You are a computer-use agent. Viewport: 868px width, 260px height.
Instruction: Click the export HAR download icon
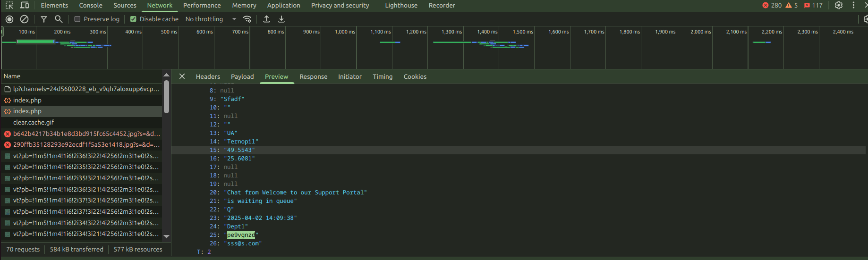click(281, 19)
